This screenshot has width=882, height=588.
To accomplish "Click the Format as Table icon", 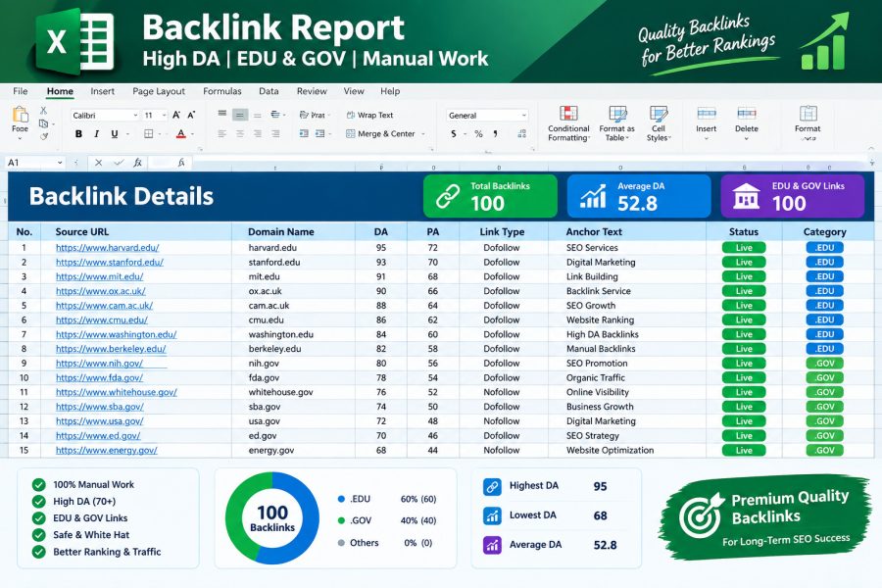I will click(x=617, y=113).
